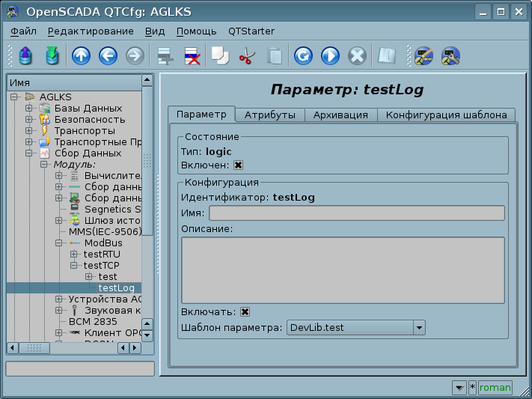
Task: Expand the testRTU tree node
Action: point(74,255)
